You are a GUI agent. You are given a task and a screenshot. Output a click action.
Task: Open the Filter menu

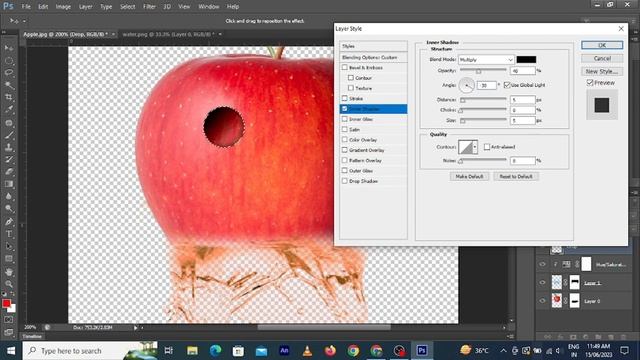tap(149, 7)
